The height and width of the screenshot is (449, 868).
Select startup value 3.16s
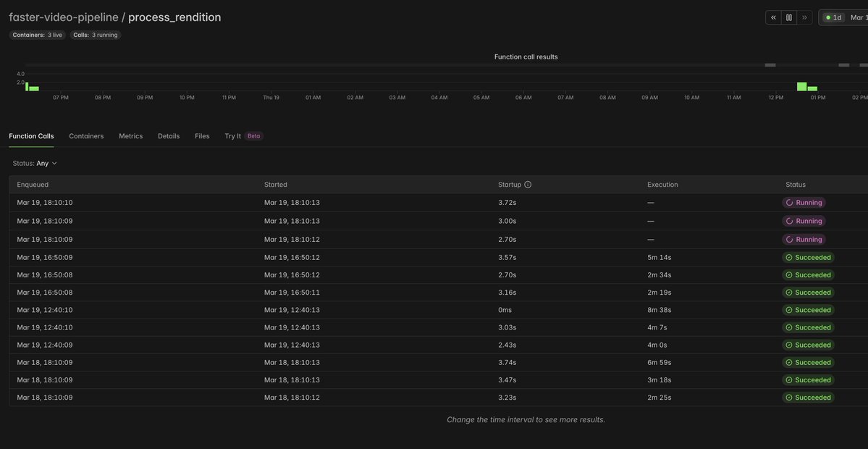tap(507, 293)
